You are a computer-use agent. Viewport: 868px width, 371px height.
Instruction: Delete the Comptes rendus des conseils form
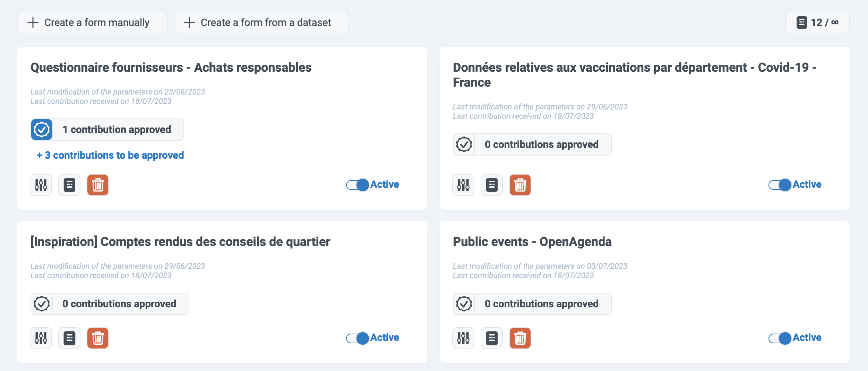click(98, 338)
